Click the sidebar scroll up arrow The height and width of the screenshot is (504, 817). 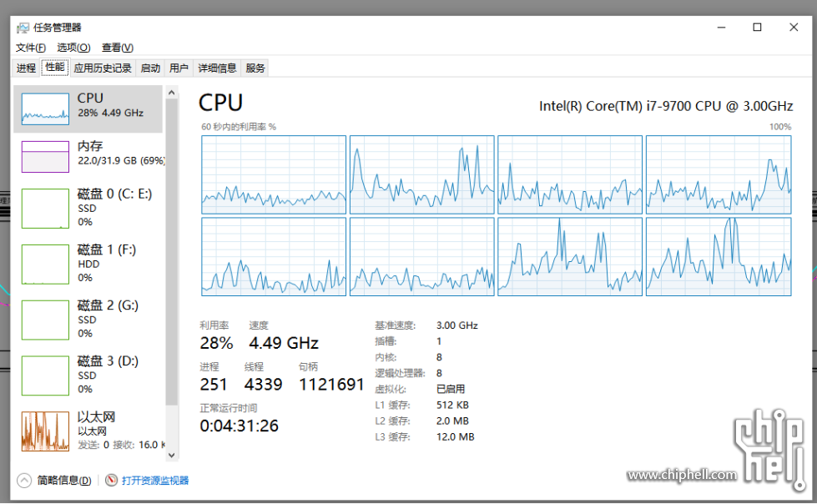coord(171,93)
